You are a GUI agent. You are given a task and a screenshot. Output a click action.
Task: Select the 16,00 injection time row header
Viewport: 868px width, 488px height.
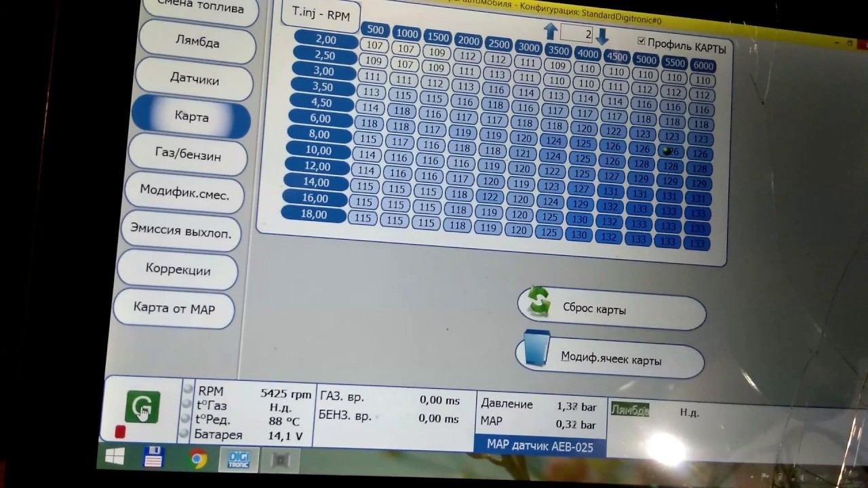(313, 198)
